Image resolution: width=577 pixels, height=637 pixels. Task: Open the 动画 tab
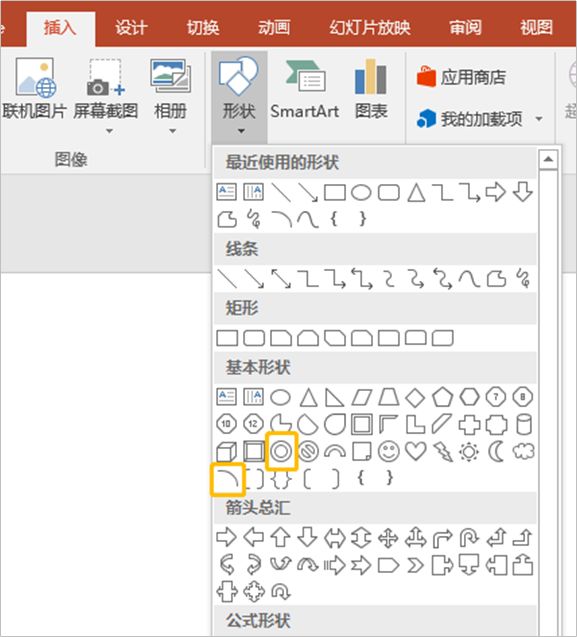pyautogui.click(x=274, y=28)
